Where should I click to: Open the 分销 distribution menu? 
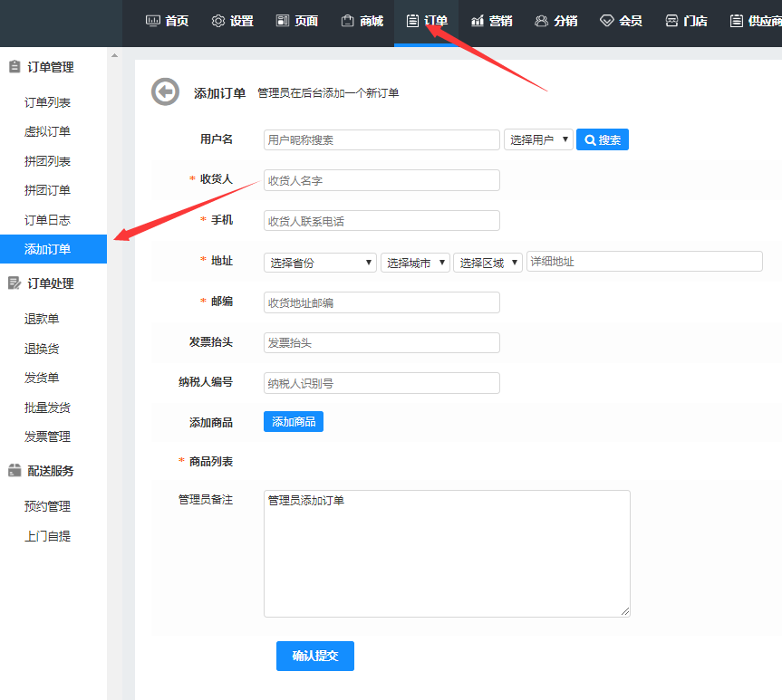[x=555, y=21]
